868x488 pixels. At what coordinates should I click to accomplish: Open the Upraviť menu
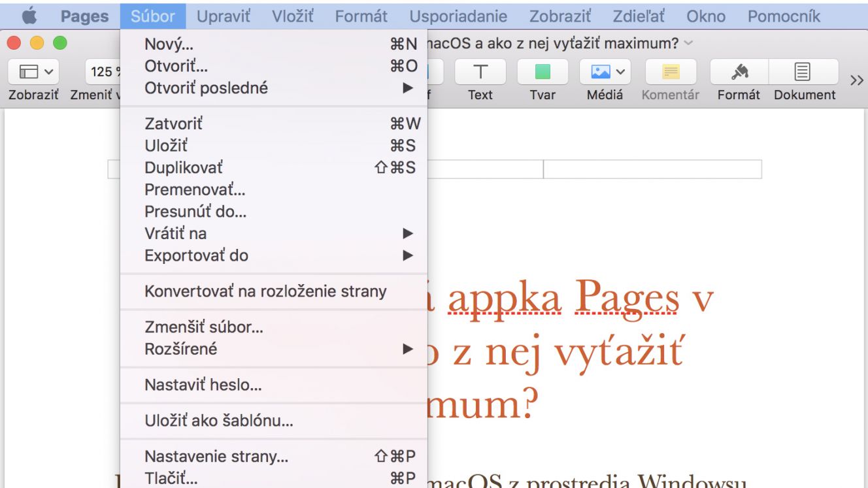click(224, 16)
